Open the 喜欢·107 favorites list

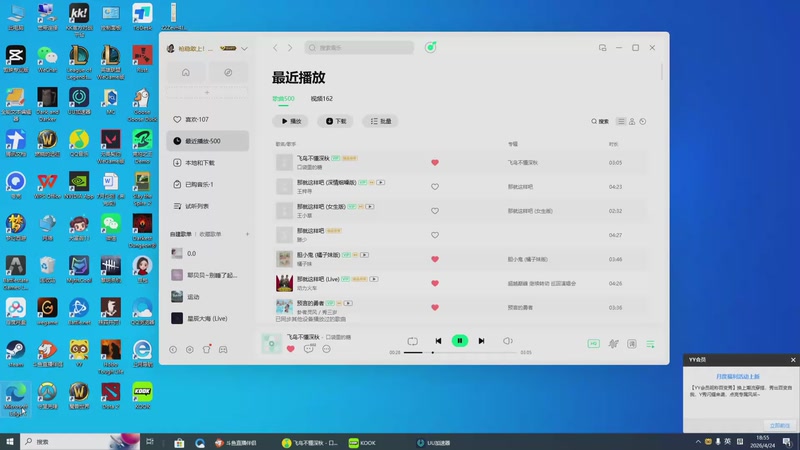tap(208, 119)
